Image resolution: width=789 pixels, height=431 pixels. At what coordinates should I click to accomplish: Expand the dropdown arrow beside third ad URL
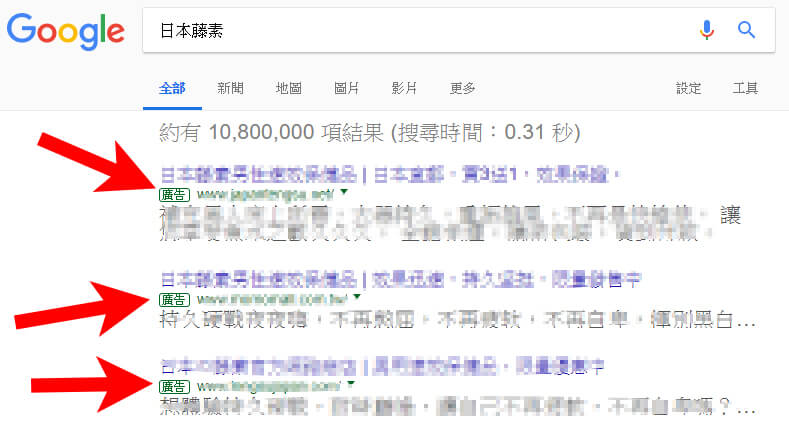click(x=351, y=384)
